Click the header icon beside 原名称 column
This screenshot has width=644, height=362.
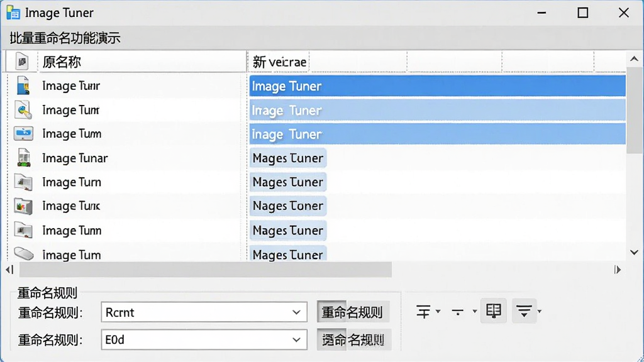(x=22, y=62)
